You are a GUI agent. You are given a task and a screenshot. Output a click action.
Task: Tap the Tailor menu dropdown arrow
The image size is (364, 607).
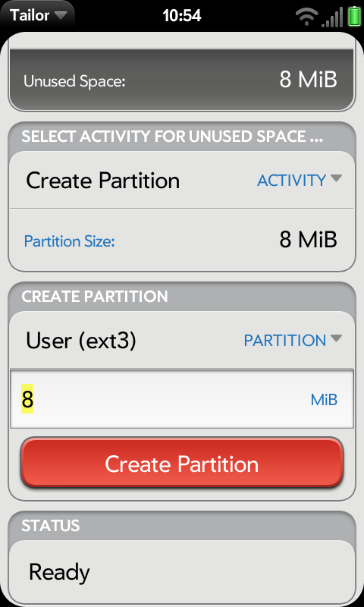click(61, 15)
